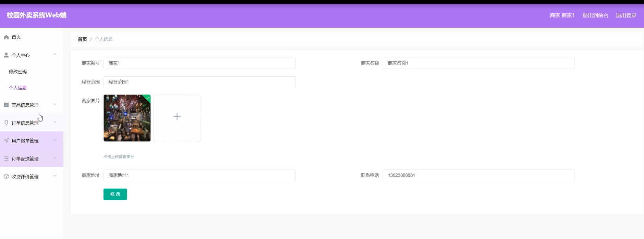
Task: Expand the 订单配送管理 chevron
Action: [55, 158]
